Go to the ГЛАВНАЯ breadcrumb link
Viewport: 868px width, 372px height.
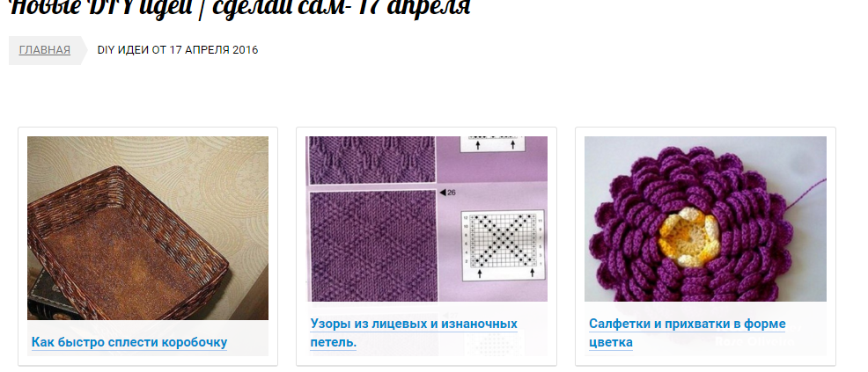[44, 50]
